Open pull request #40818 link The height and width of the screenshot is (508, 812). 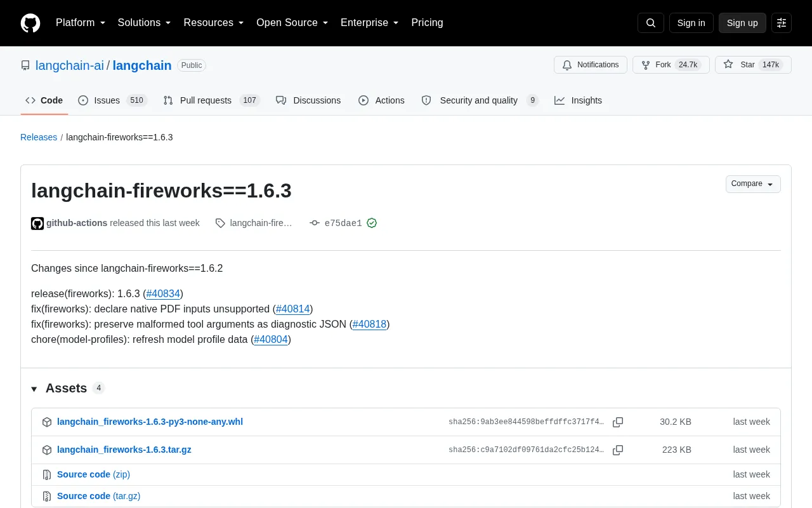(x=369, y=324)
